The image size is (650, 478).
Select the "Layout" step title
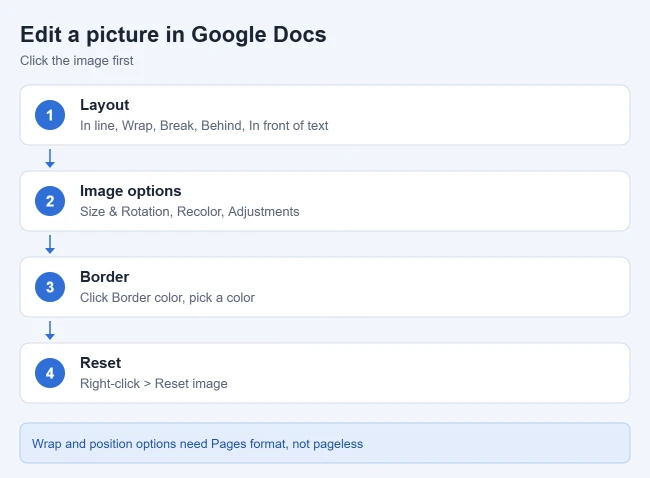point(104,105)
